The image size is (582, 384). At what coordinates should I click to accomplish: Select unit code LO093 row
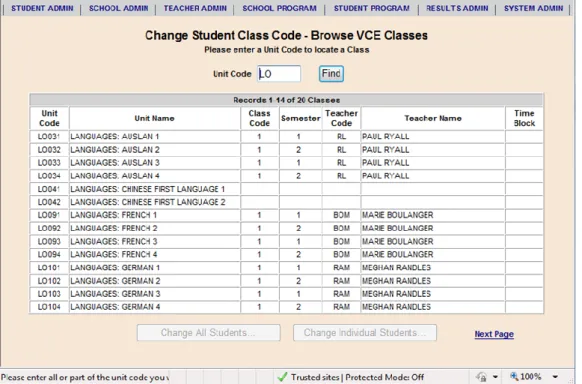click(x=286, y=241)
